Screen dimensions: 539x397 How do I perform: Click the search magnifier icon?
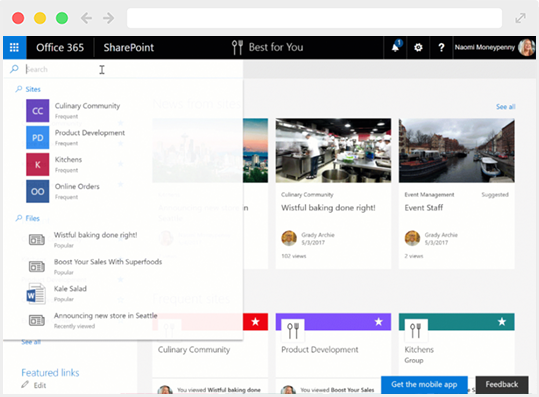[14, 69]
